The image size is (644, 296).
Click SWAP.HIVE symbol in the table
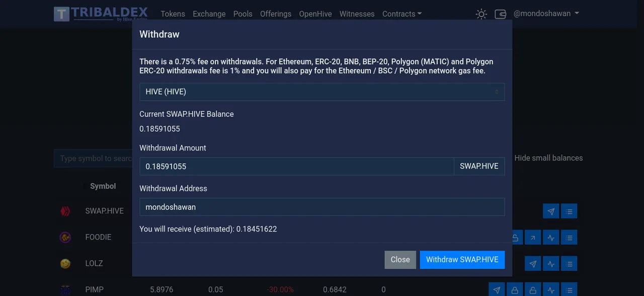click(104, 211)
